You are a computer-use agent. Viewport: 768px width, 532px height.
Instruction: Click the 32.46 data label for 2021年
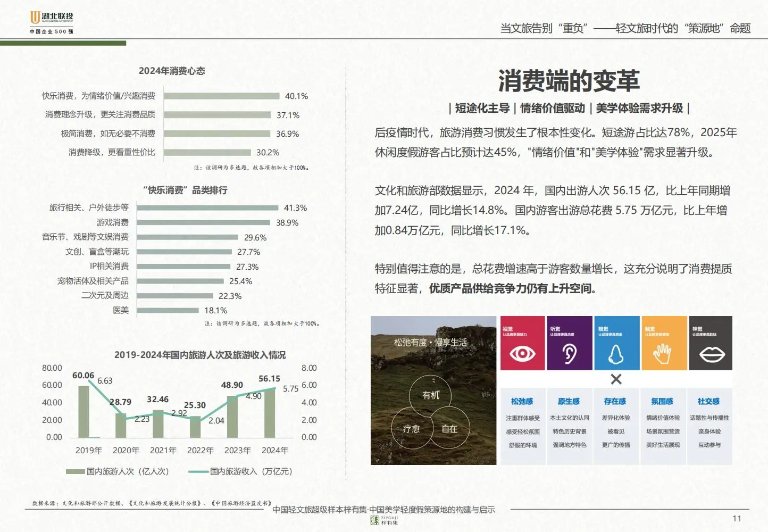click(157, 399)
